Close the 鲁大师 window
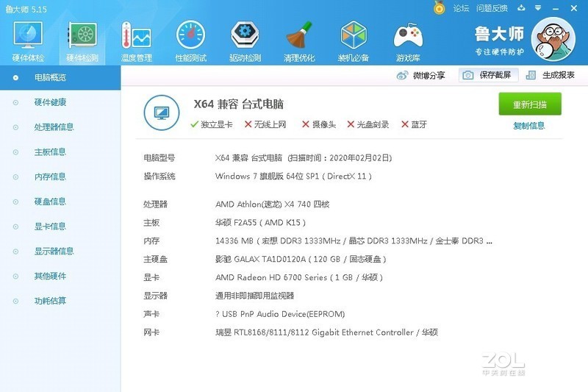 point(574,8)
